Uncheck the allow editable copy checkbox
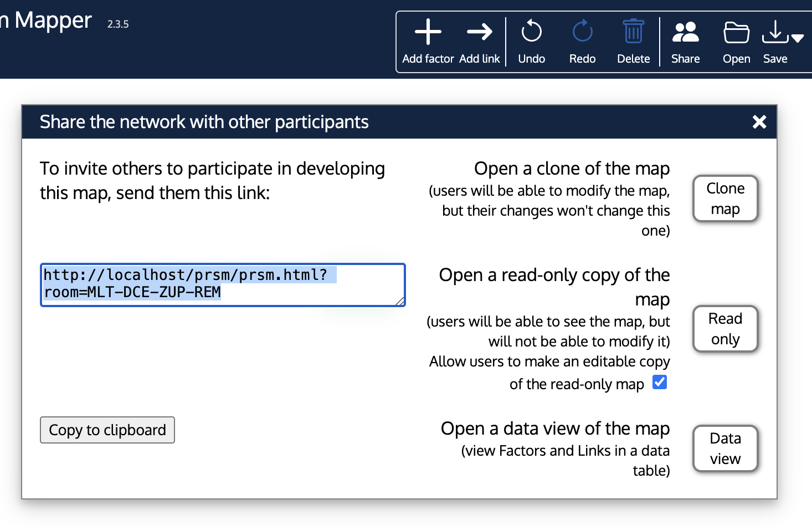This screenshot has width=812, height=530. click(x=659, y=382)
